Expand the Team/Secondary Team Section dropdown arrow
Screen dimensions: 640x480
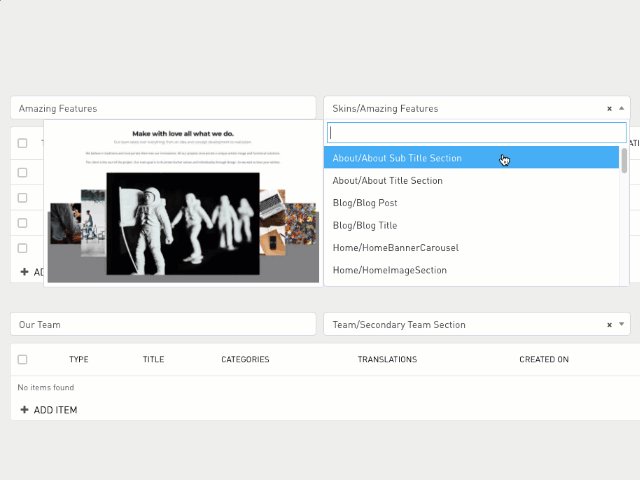coord(621,324)
